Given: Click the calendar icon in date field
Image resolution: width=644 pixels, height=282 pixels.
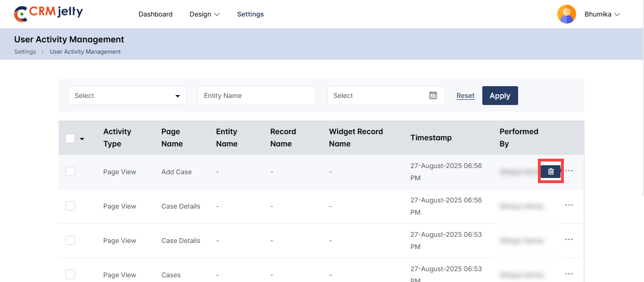Looking at the screenshot, I should (x=433, y=96).
